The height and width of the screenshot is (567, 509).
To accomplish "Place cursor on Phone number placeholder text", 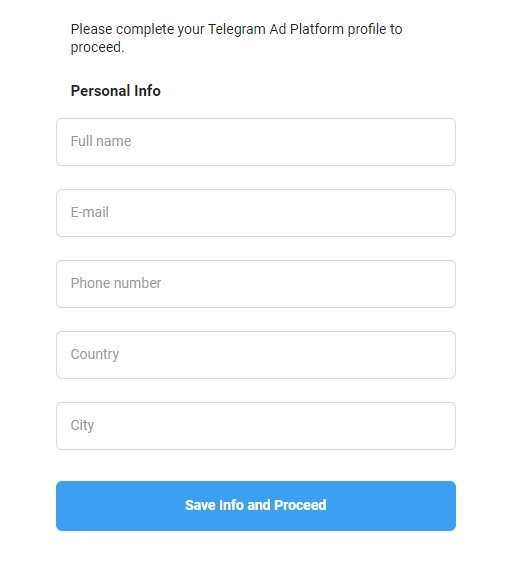I will tap(116, 283).
